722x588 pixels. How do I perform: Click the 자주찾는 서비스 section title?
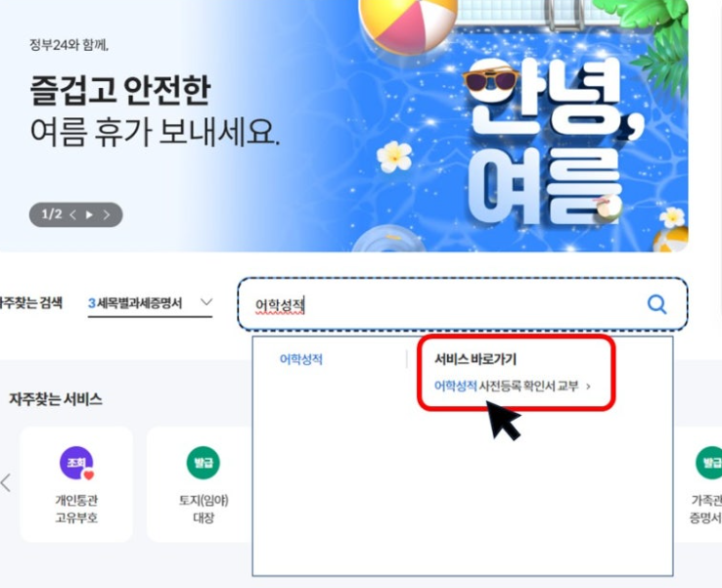click(x=55, y=399)
